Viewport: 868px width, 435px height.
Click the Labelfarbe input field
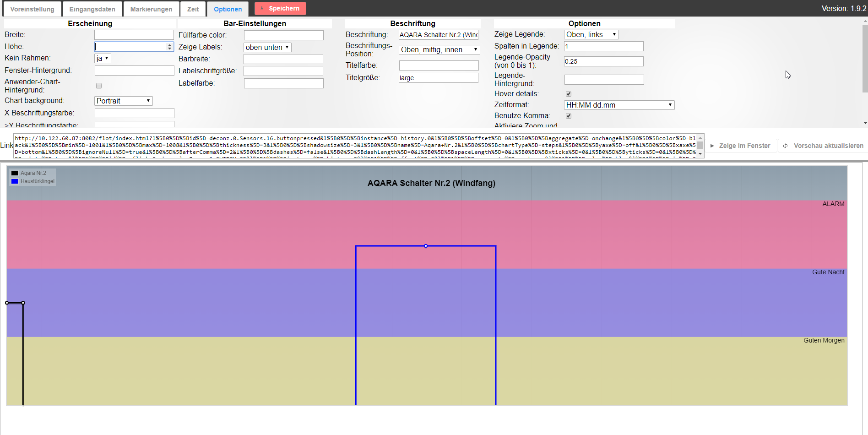[x=284, y=83]
